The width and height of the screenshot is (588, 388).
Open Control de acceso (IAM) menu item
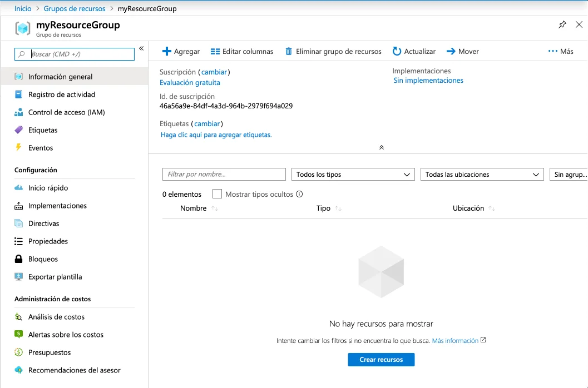(x=66, y=112)
